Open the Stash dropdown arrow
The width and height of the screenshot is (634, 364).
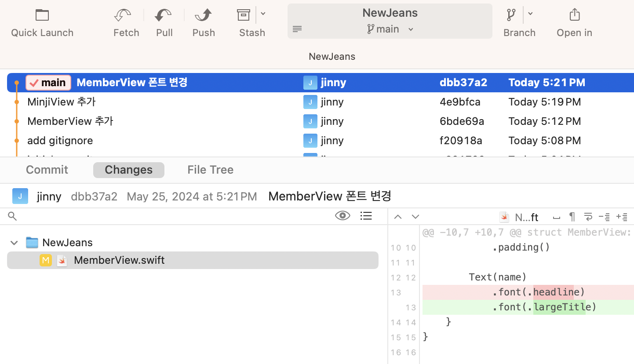263,14
